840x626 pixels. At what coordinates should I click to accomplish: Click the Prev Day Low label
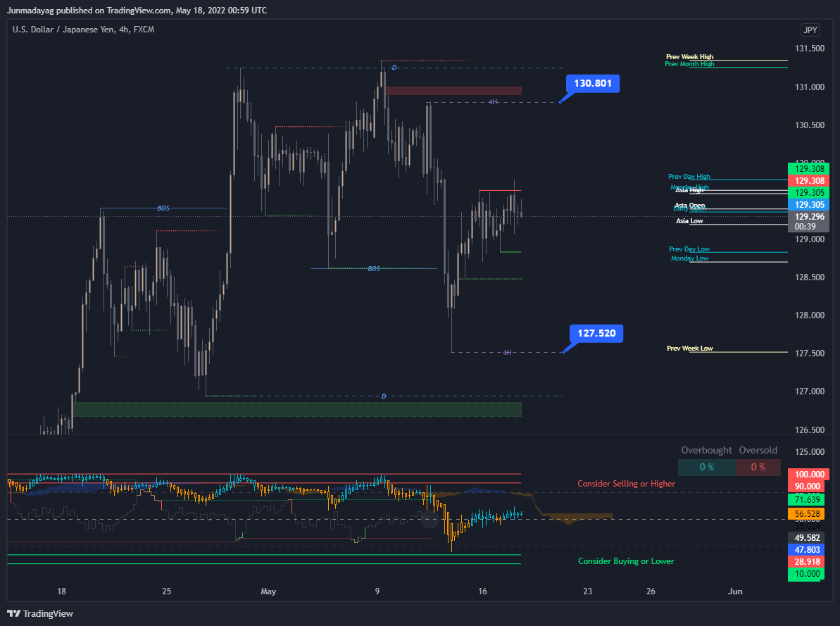(x=689, y=249)
